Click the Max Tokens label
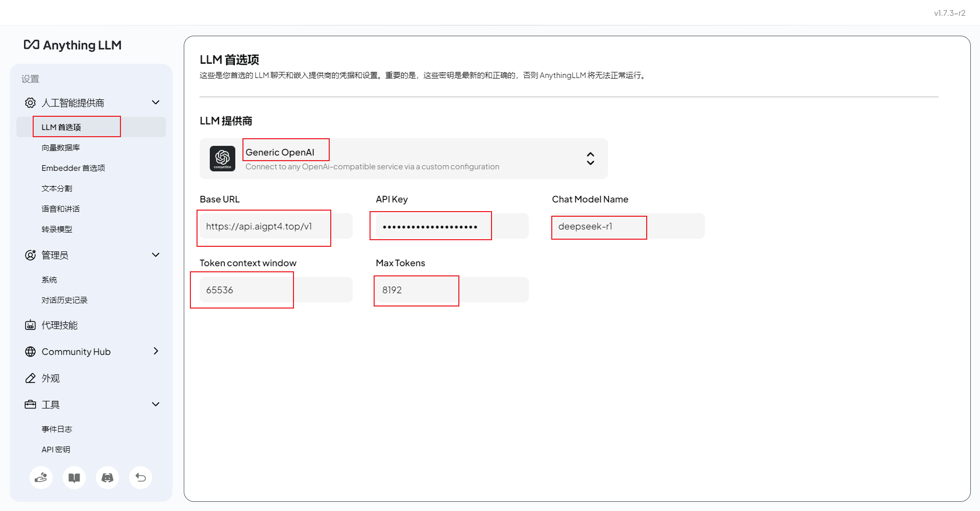 pyautogui.click(x=401, y=263)
